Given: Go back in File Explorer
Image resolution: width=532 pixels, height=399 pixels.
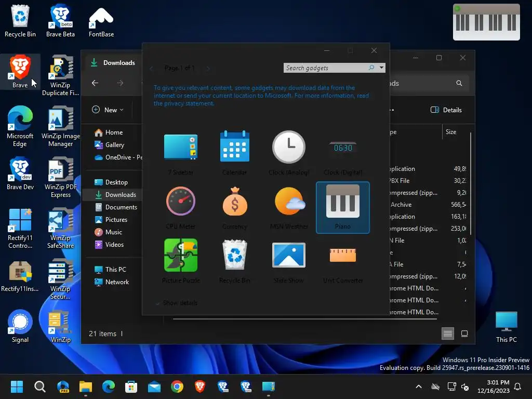Looking at the screenshot, I should tap(95, 83).
